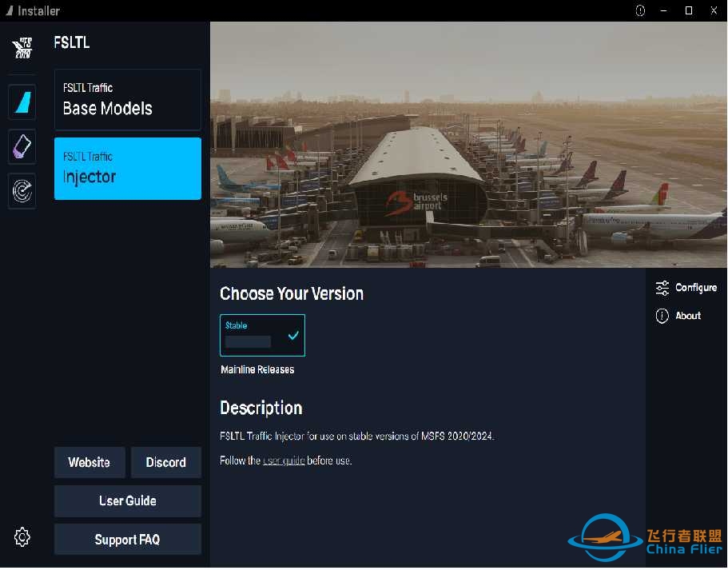This screenshot has width=728, height=570.
Task: Open the purple diamond publisher icon
Action: pos(22,146)
